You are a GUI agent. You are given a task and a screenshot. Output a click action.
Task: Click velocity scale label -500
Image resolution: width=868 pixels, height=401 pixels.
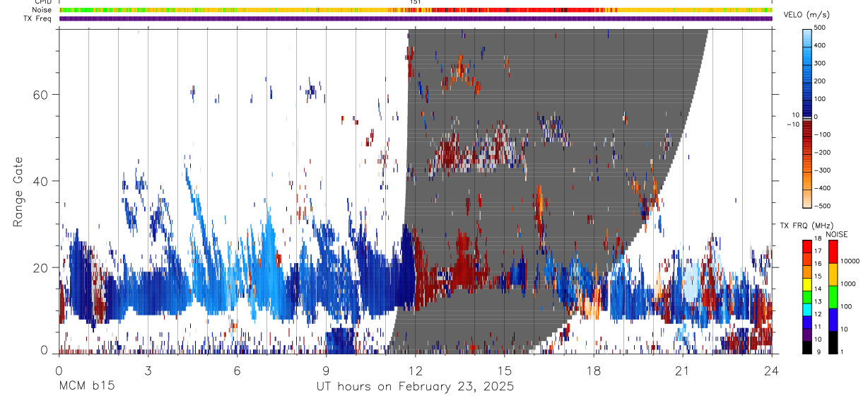824,206
